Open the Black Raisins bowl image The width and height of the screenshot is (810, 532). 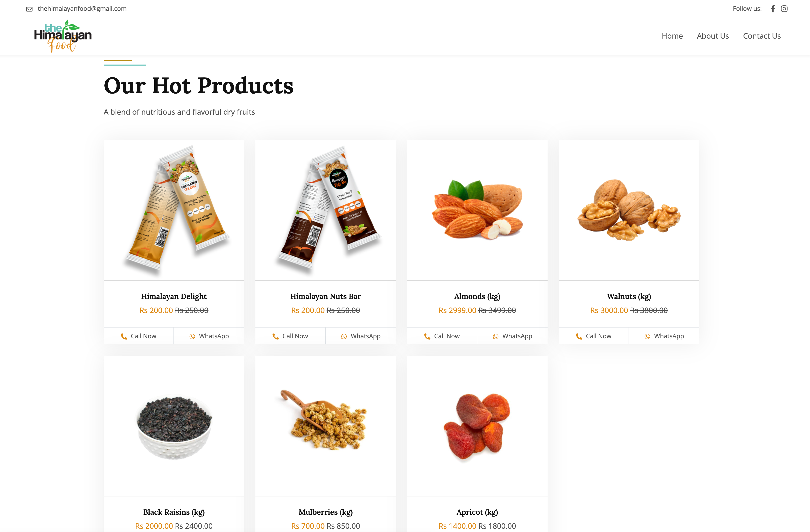click(174, 426)
